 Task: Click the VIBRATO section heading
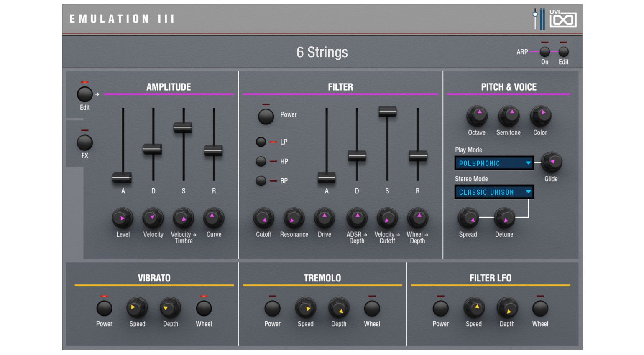(154, 278)
